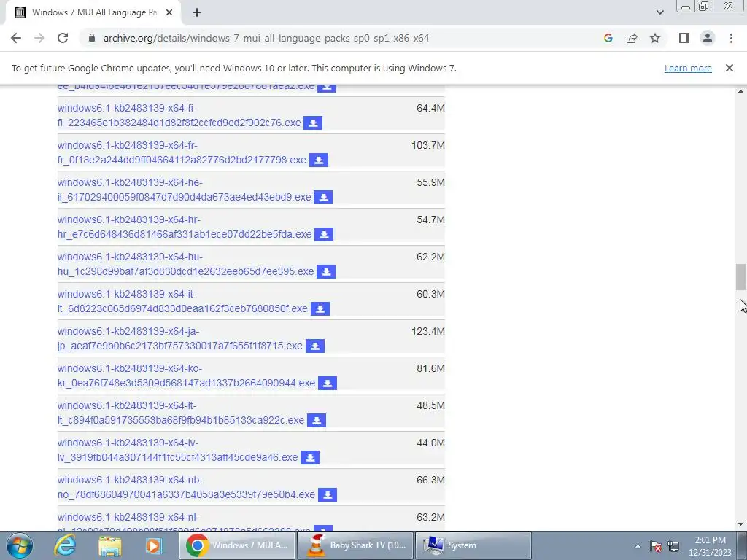The width and height of the screenshot is (747, 560).
Task: Reload the archive.org page
Action: tap(63, 38)
